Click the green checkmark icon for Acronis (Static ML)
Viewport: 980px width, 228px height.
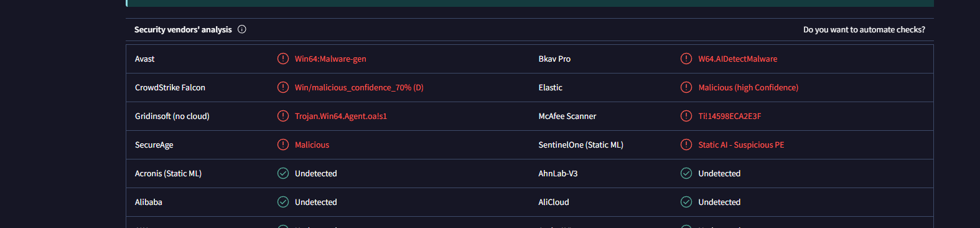coord(283,173)
